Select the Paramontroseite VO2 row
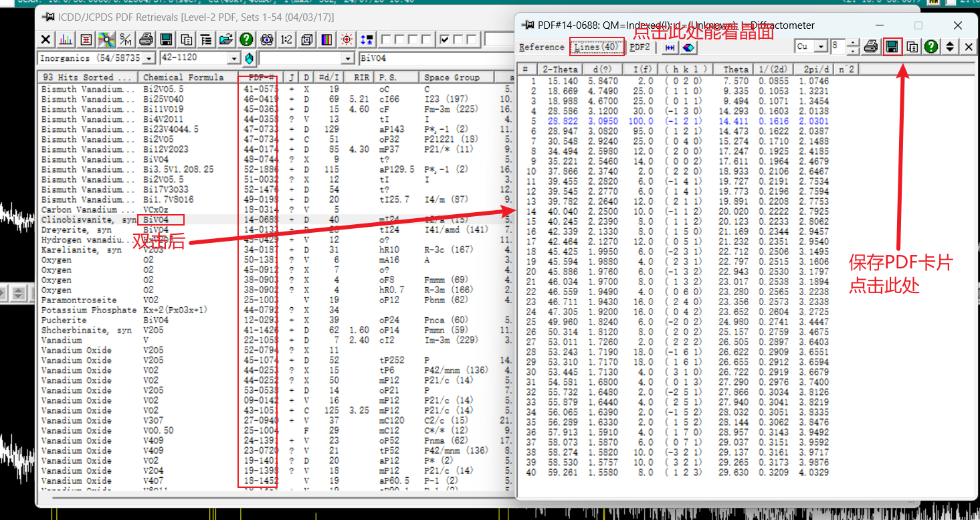The height and width of the screenshot is (520, 980). point(276,300)
